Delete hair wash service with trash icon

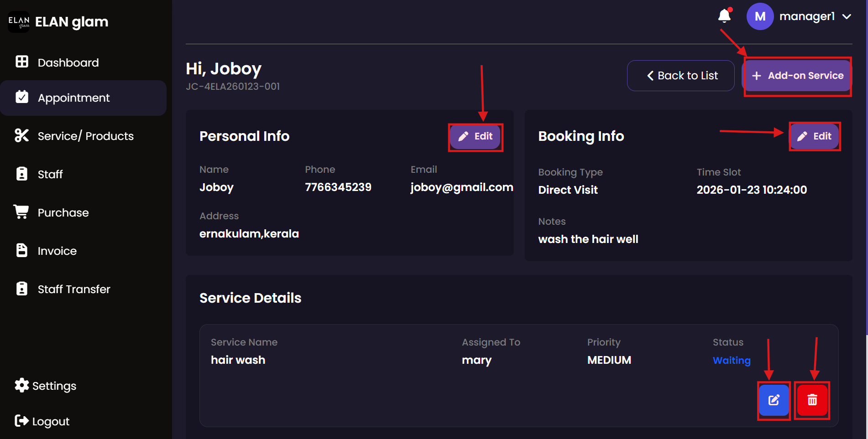(812, 400)
